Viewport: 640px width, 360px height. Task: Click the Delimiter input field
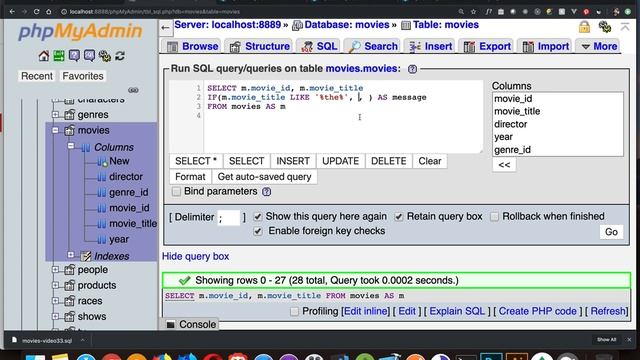[x=229, y=218]
